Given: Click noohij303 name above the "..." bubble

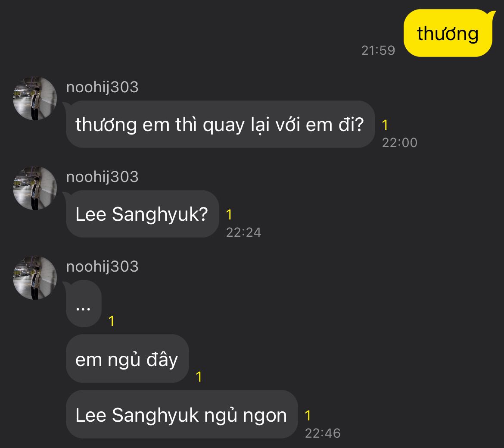Looking at the screenshot, I should [x=102, y=266].
